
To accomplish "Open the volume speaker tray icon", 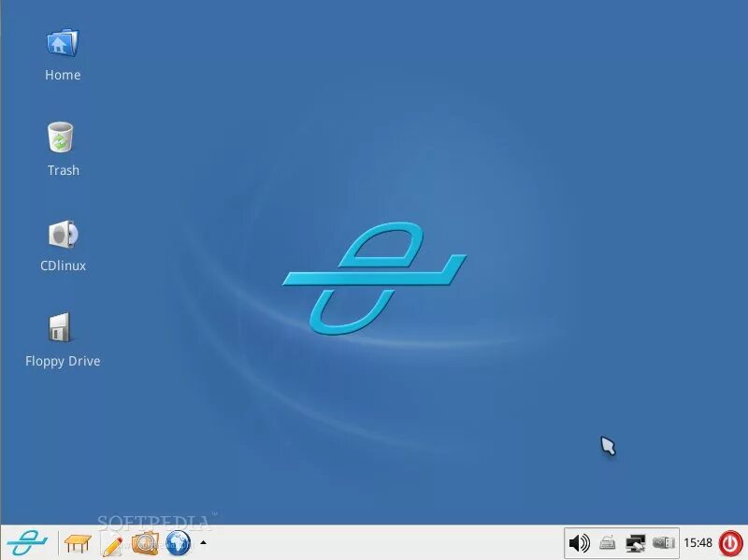I will click(579, 543).
